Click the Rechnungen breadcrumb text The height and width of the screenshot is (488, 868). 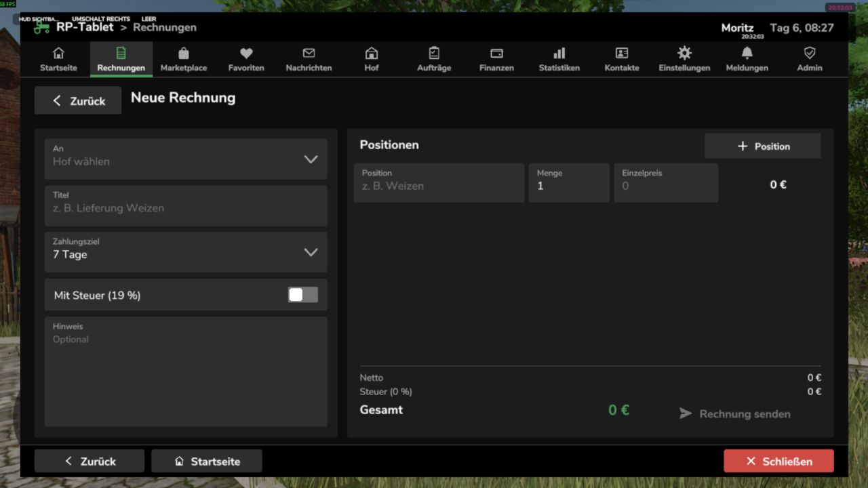click(165, 28)
